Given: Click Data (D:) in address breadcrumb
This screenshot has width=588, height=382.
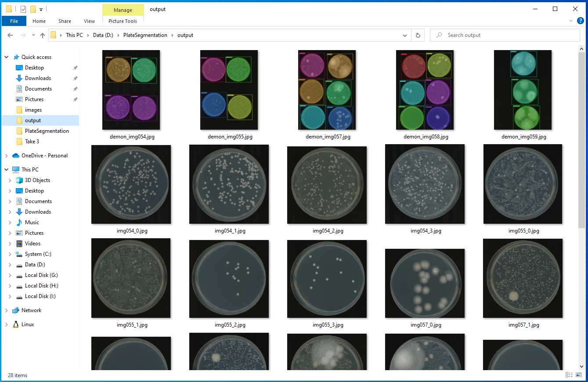Looking at the screenshot, I should coord(103,35).
